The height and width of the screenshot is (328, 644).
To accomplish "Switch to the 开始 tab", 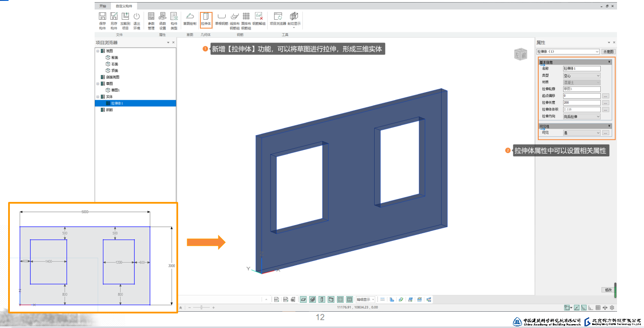I will (x=102, y=6).
